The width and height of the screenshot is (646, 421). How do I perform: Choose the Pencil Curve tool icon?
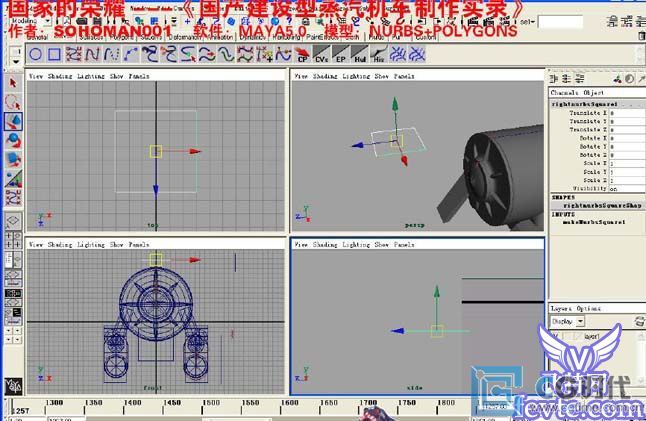pos(111,54)
